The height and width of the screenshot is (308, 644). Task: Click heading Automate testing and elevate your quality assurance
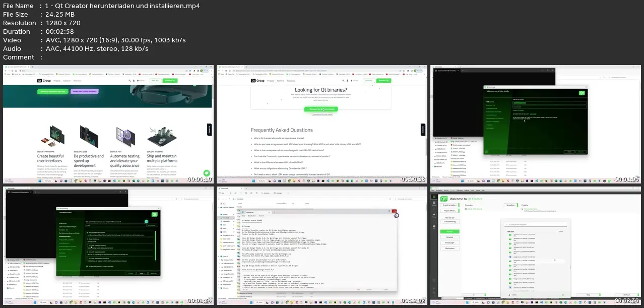[x=125, y=161]
